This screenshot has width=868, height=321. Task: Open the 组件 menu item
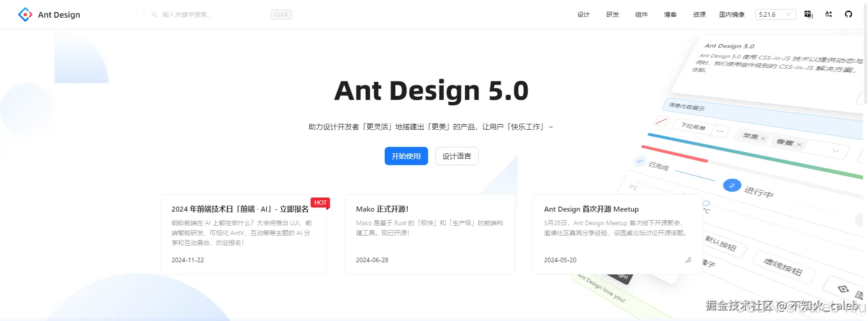coord(642,14)
